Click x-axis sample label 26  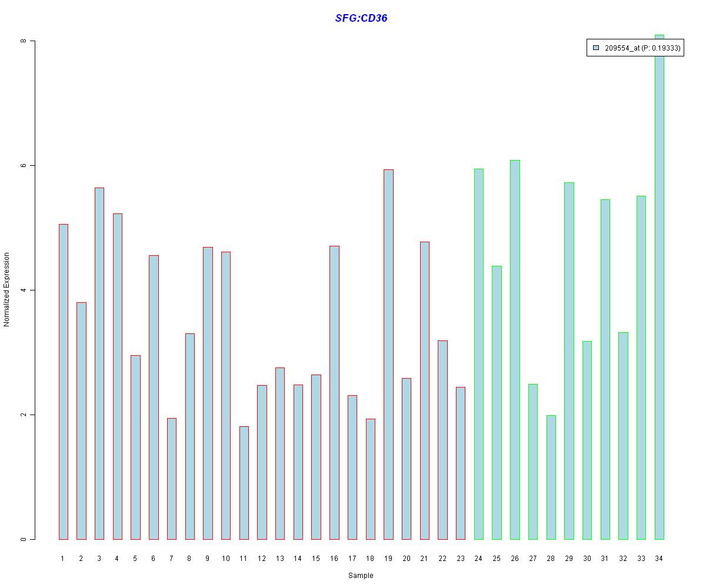tap(514, 558)
